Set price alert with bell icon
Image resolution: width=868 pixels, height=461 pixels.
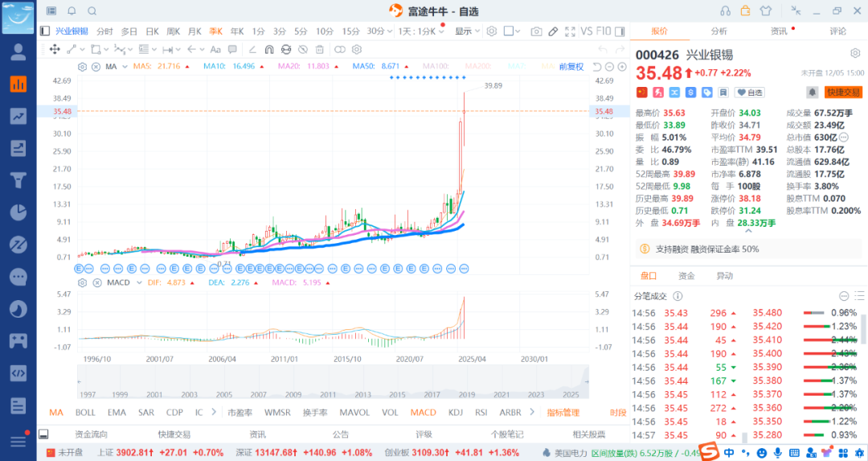point(812,92)
